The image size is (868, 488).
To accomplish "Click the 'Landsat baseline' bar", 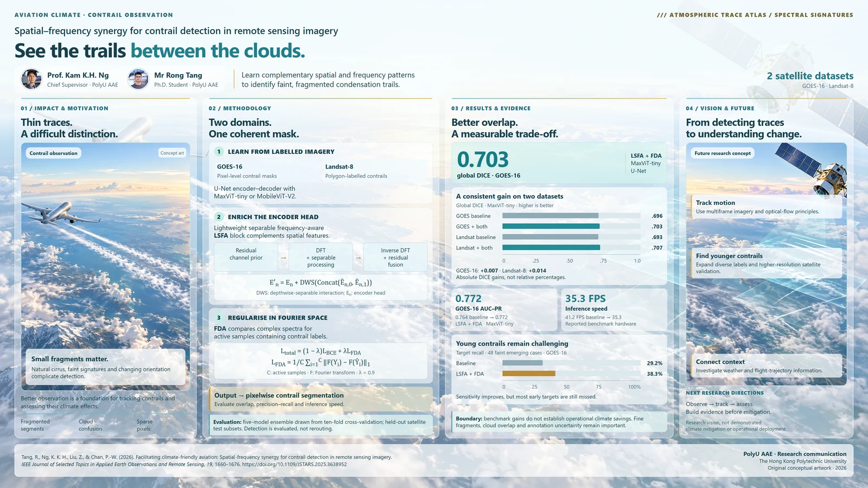I will click(550, 237).
